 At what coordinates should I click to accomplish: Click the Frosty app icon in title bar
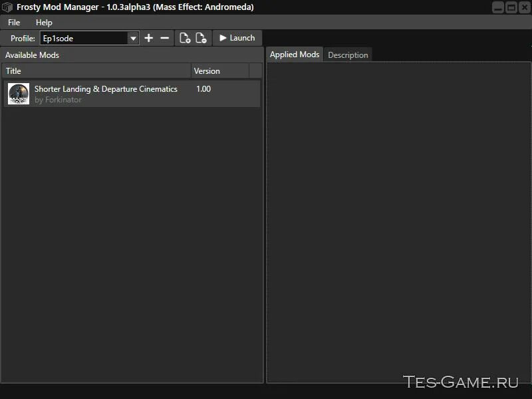coord(7,7)
